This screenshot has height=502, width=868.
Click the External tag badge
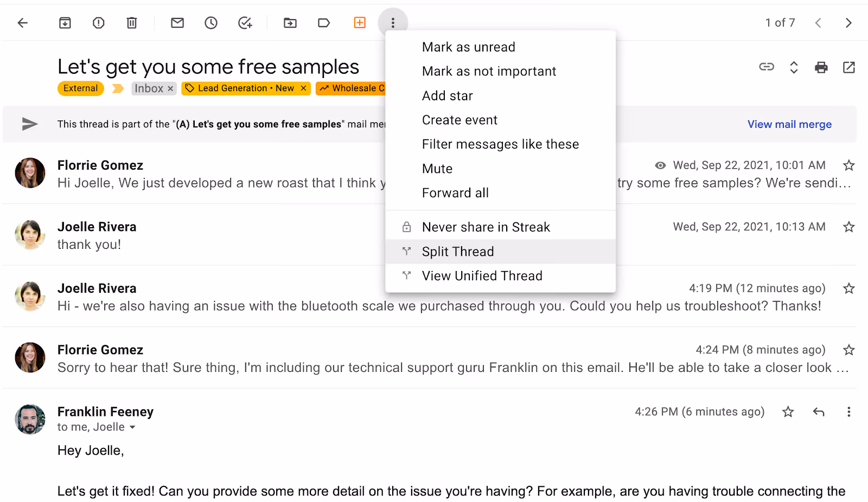(81, 88)
